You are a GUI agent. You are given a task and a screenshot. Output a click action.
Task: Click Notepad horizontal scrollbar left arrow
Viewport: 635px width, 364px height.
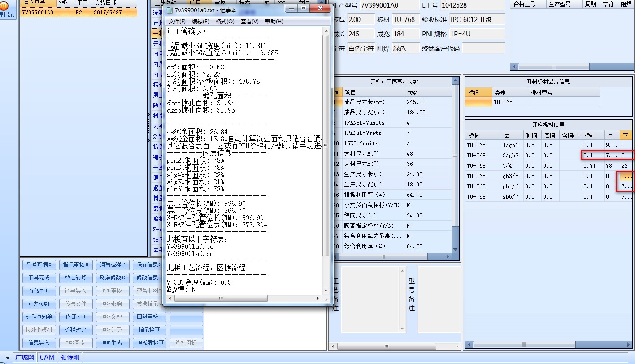click(170, 298)
